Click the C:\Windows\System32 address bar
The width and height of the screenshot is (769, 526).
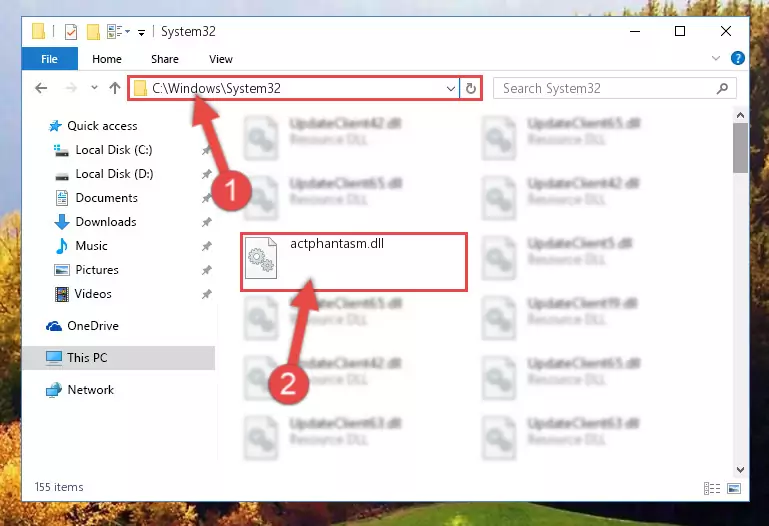(294, 88)
